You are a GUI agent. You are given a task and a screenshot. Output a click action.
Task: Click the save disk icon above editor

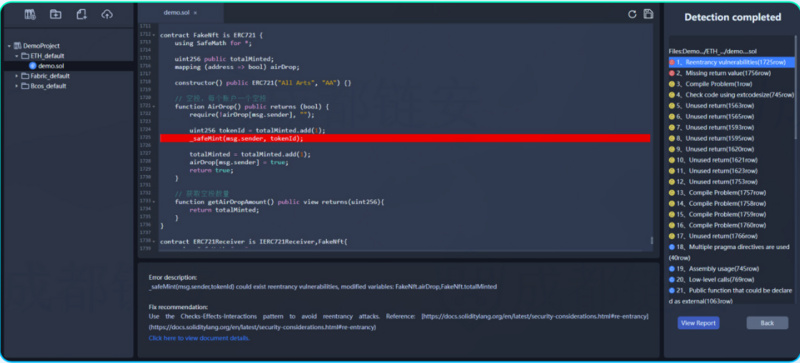tap(648, 14)
